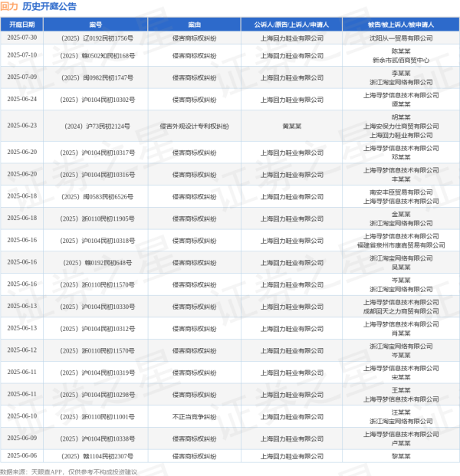The height and width of the screenshot is (476, 460).
Task: Open defendant 成都回天之力商贸有限公司
Action: (x=400, y=311)
